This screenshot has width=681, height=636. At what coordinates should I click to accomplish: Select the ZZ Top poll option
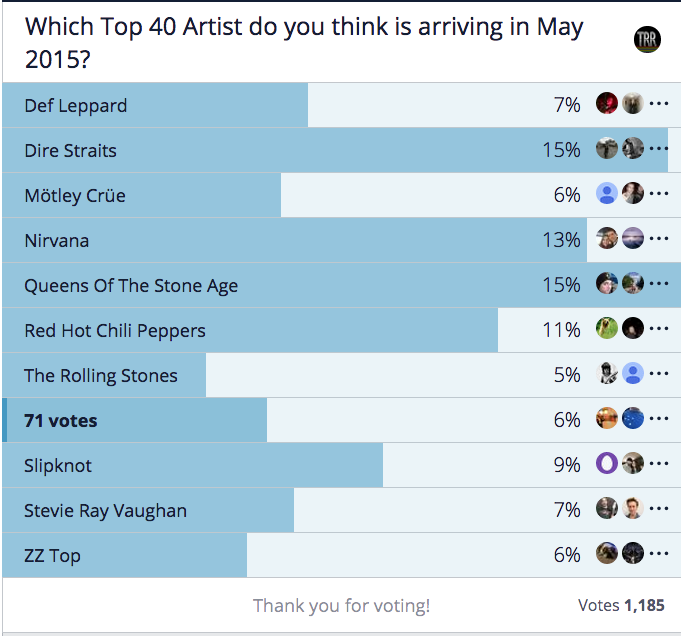pyautogui.click(x=341, y=555)
